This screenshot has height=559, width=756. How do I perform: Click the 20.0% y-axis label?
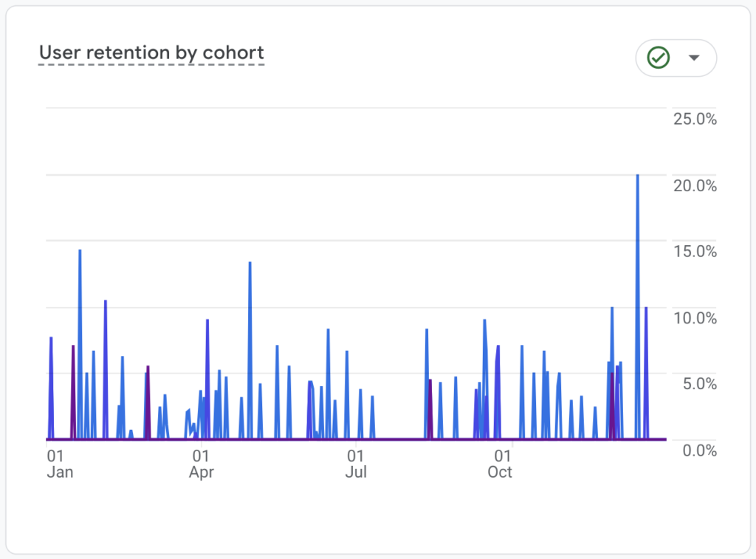(x=695, y=185)
